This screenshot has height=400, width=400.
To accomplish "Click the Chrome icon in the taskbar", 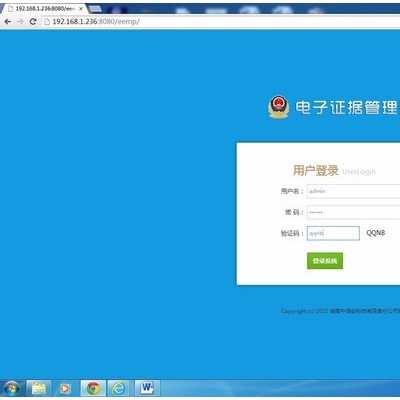I will pos(93,388).
